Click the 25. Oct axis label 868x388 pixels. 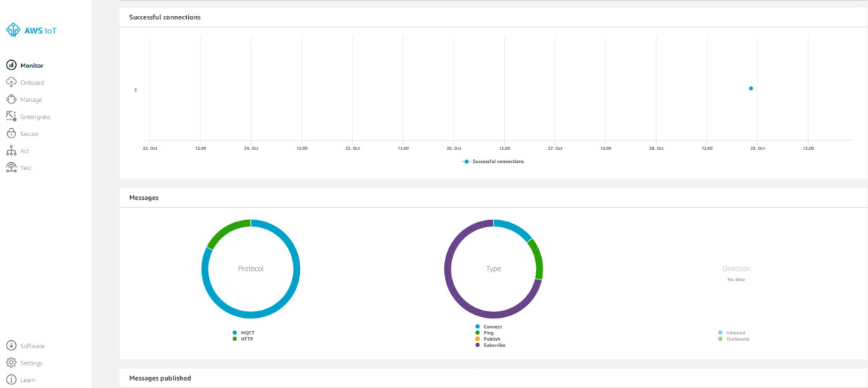coord(352,148)
